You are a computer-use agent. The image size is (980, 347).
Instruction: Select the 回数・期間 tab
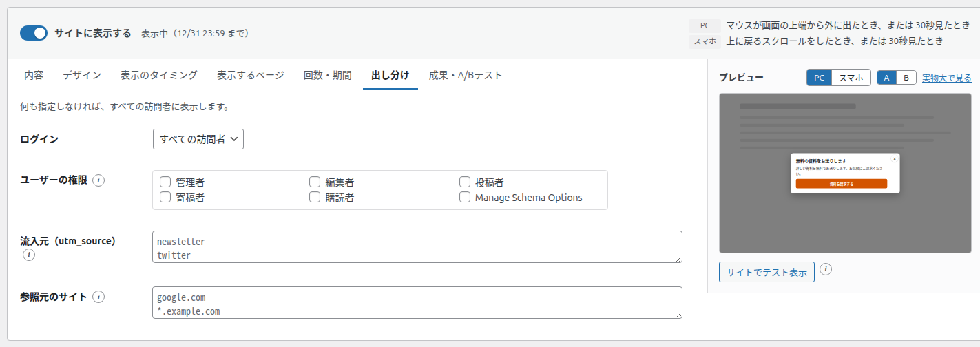[328, 75]
